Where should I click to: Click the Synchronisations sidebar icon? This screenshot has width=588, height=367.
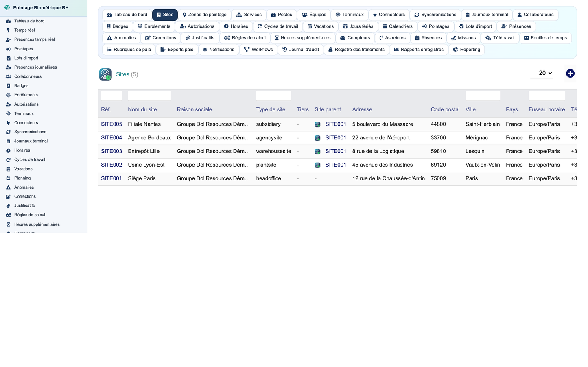tap(8, 132)
